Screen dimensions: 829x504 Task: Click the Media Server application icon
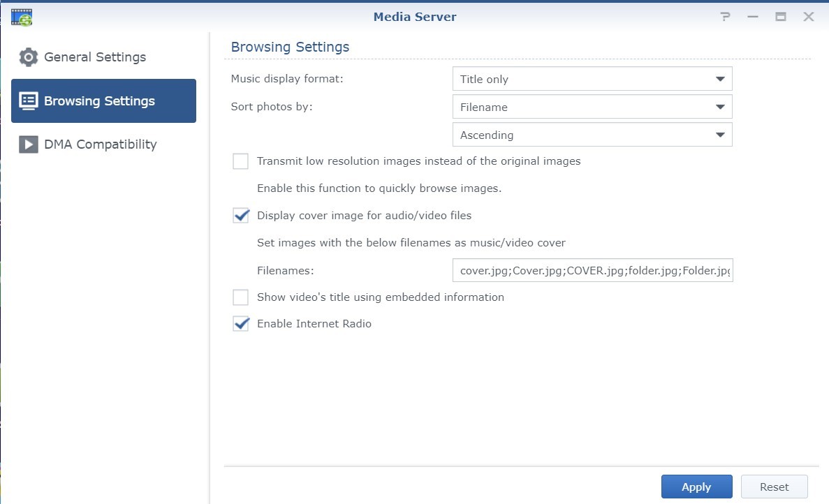point(21,16)
